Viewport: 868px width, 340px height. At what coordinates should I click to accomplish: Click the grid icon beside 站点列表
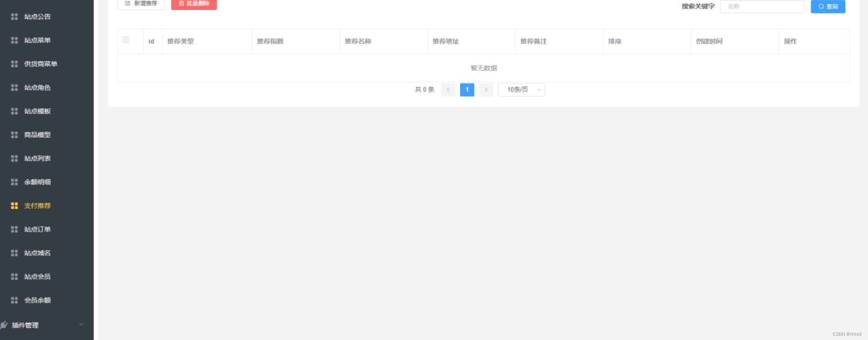tap(14, 159)
